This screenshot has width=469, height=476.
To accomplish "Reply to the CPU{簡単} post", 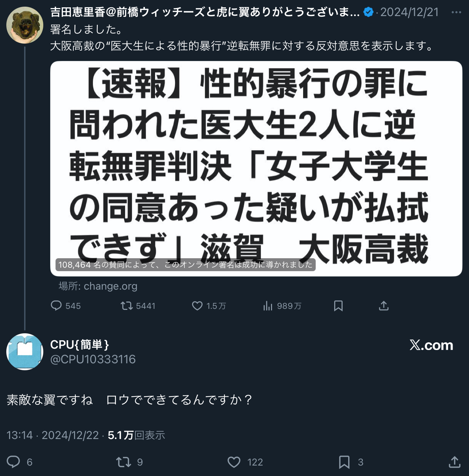I will 14,462.
